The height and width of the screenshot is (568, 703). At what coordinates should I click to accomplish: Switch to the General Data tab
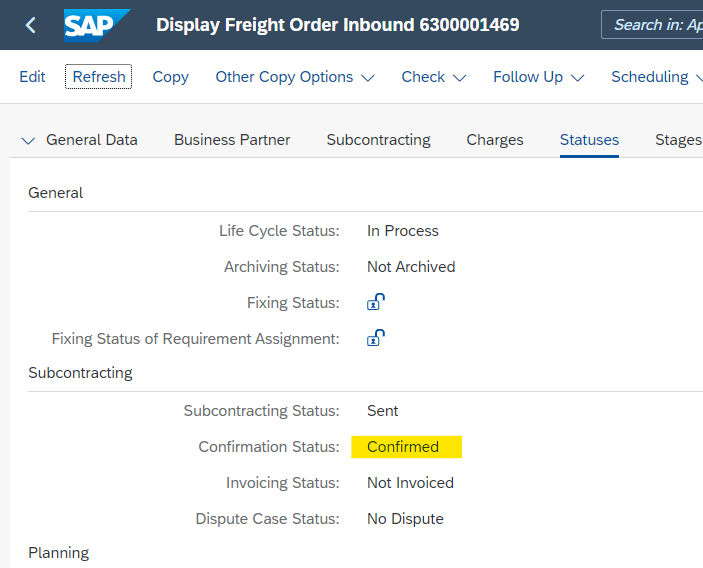pyautogui.click(x=92, y=140)
